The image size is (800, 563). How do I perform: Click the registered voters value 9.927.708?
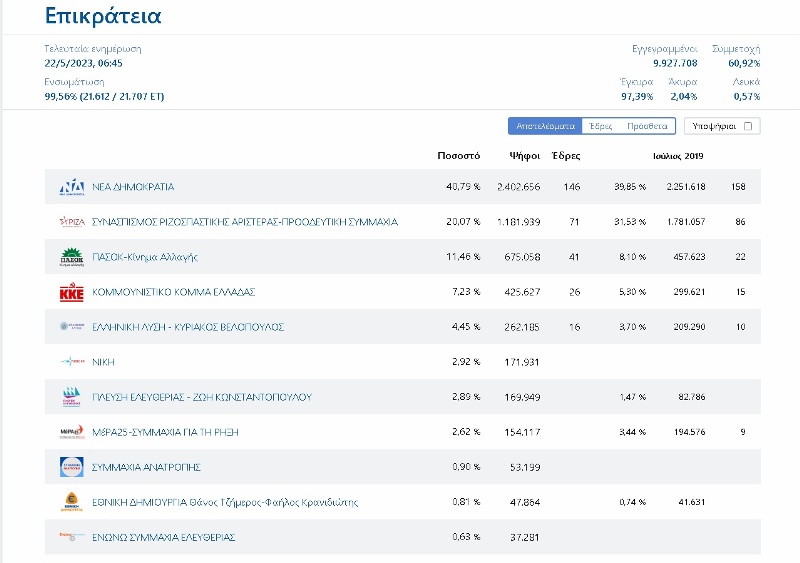(x=675, y=63)
